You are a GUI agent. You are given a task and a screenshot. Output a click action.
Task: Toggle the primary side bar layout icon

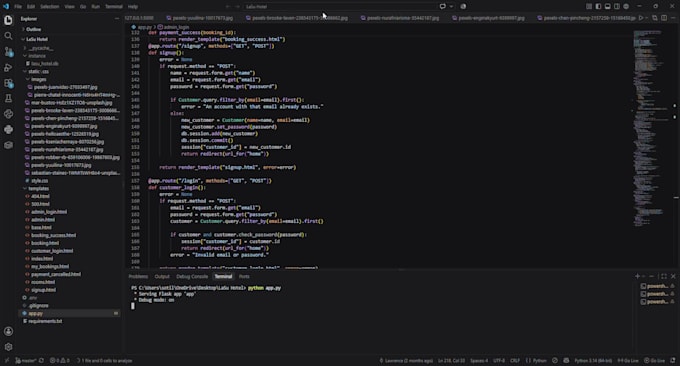click(598, 7)
